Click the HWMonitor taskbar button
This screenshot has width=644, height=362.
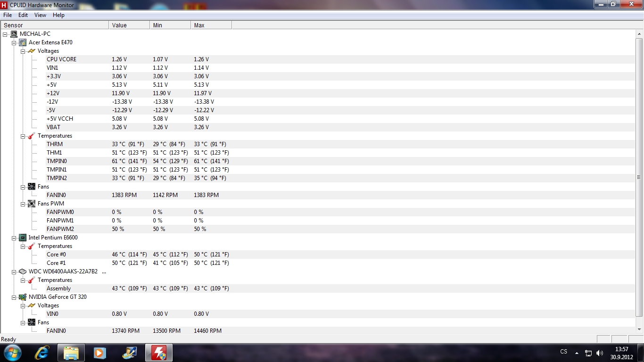tap(158, 353)
